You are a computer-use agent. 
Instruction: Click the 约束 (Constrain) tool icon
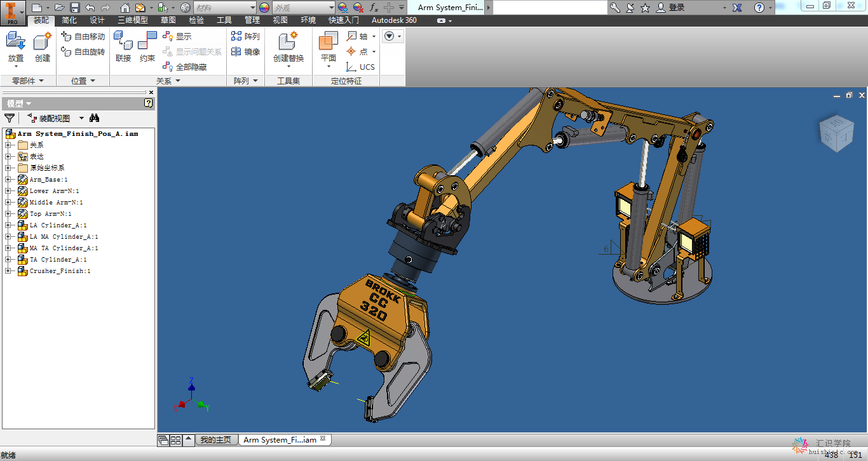pos(147,41)
